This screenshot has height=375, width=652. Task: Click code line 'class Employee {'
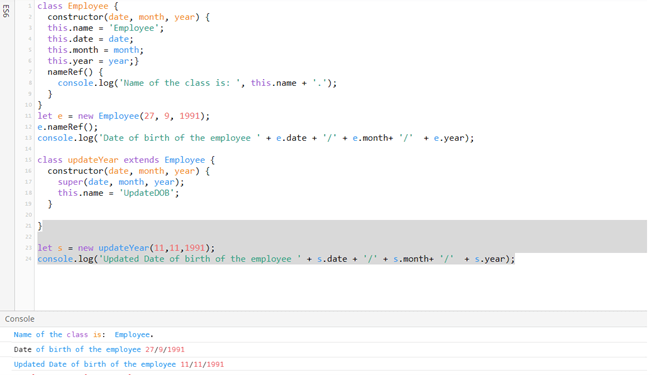point(78,6)
